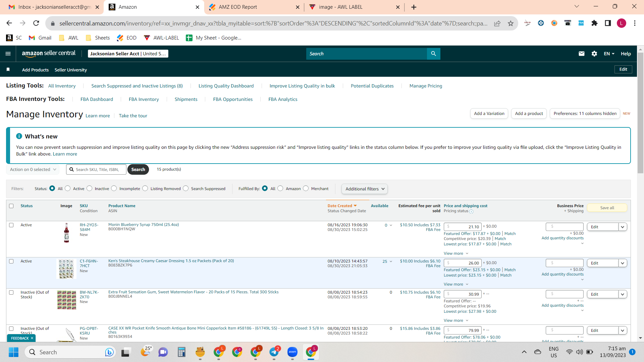
Task: Open the Seller Central hamburger menu
Action: click(x=8, y=54)
